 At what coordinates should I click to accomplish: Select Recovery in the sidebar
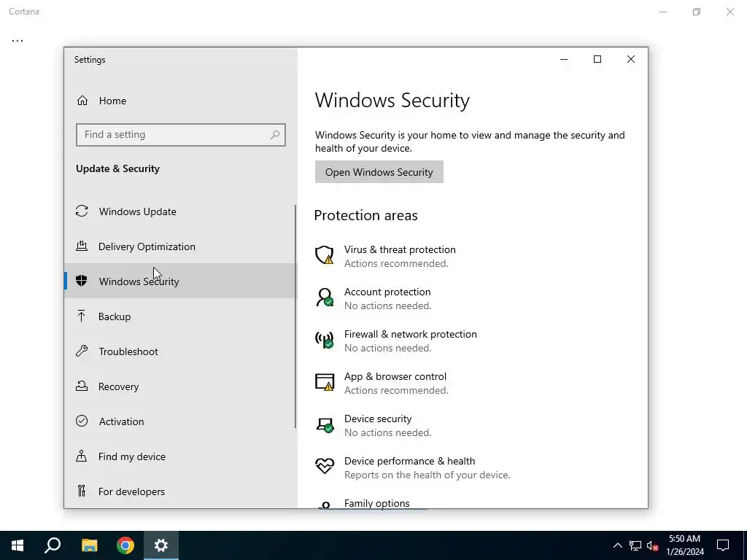[180, 386]
